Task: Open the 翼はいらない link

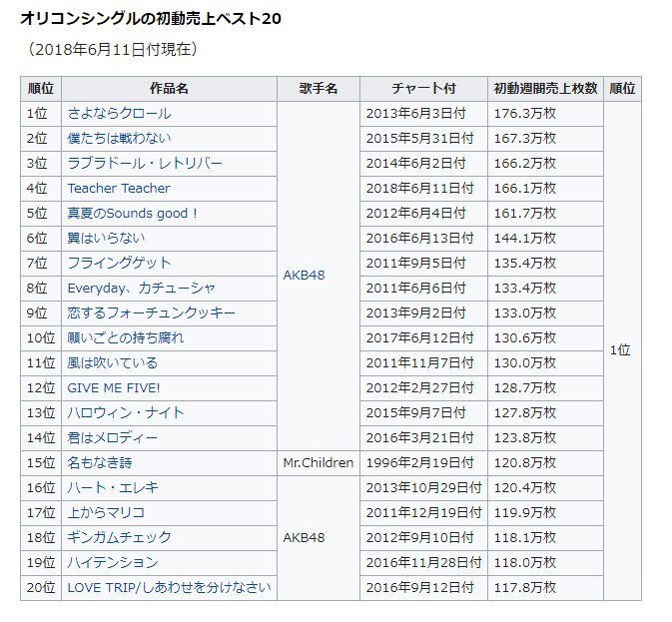Action: tap(106, 238)
